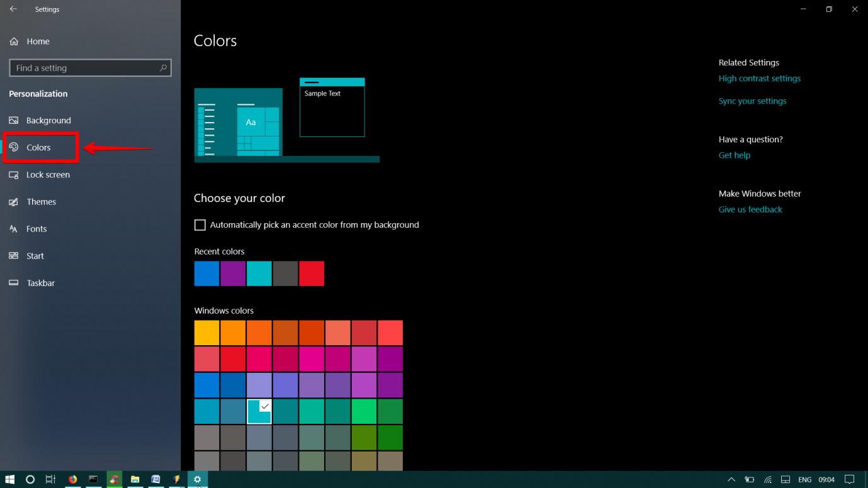
Task: Open Taskbar personalization settings
Action: [40, 283]
